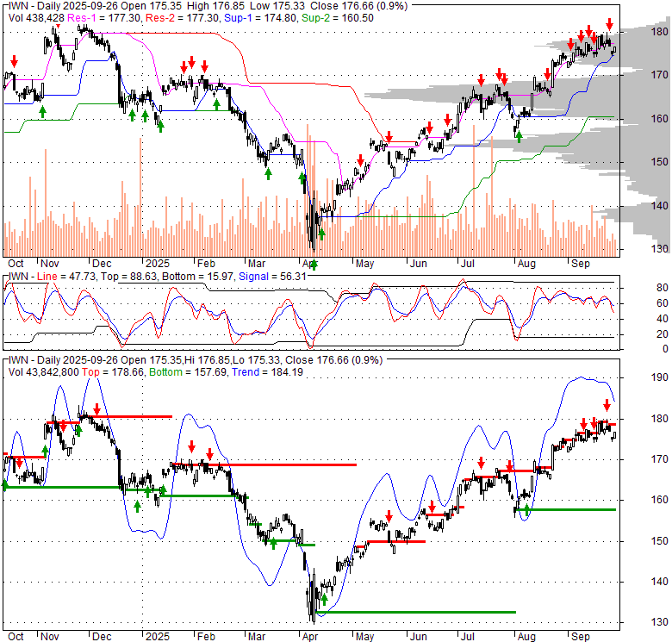
Task: Click the IWN Daily header of the bottom chart
Action: click(x=196, y=360)
